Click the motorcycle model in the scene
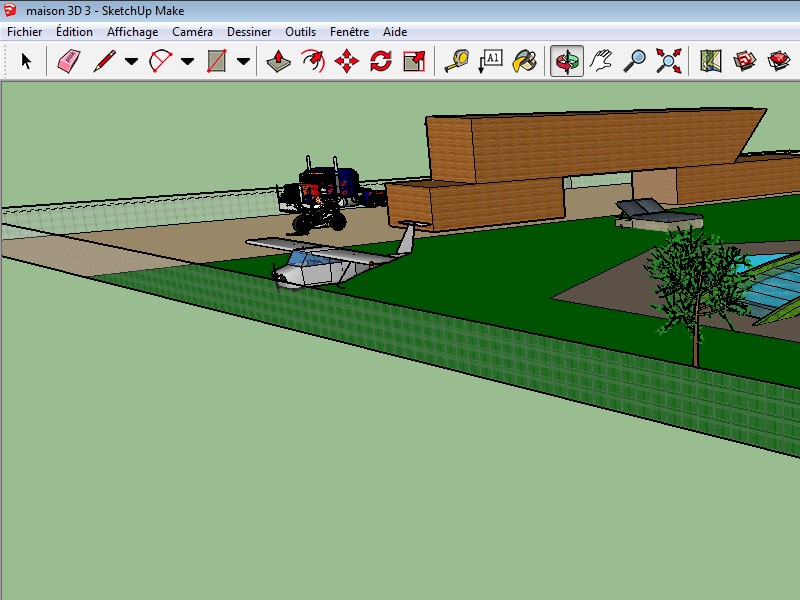This screenshot has width=800, height=600. 319,220
